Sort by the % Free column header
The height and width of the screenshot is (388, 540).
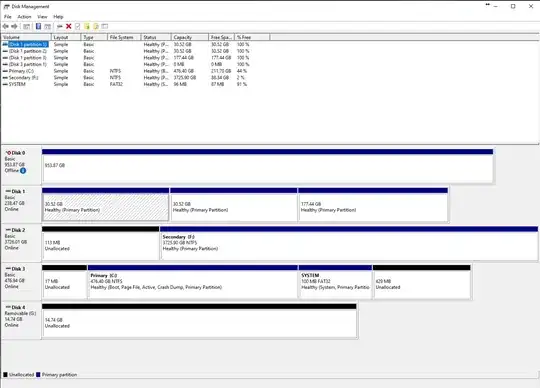[252, 37]
